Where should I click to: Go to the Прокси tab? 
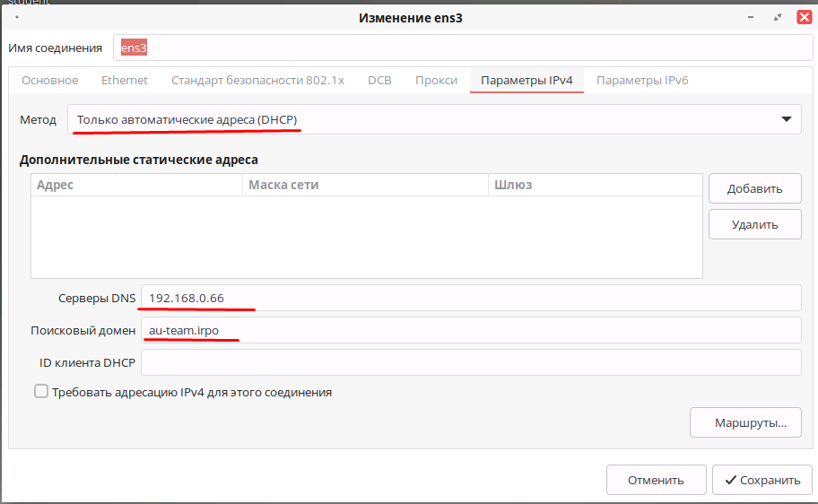point(436,81)
